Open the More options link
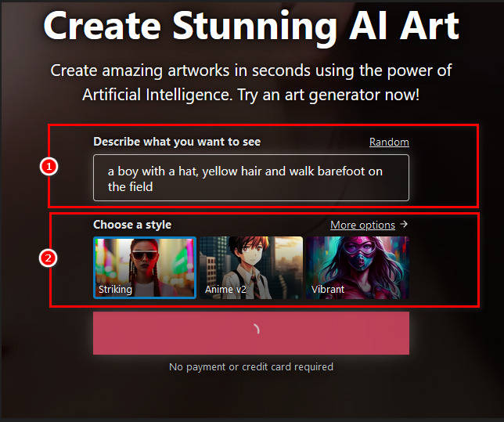 (x=362, y=225)
